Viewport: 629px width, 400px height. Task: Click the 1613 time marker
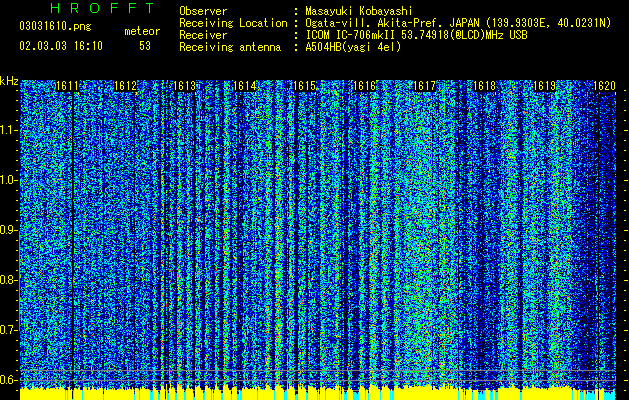tap(185, 86)
